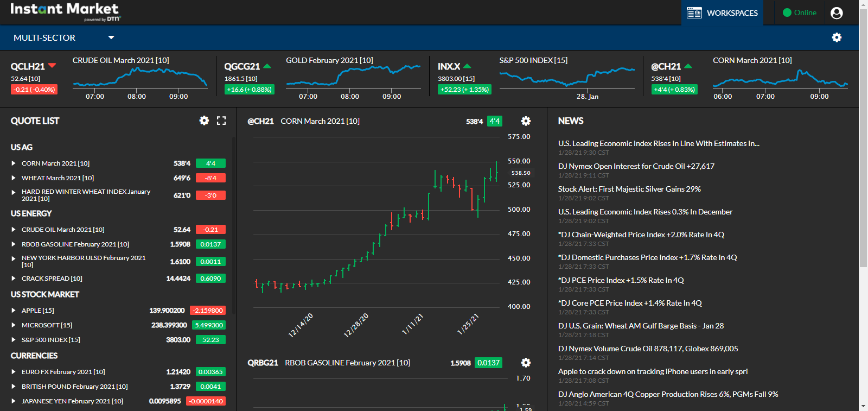Click the QGCG21 green up arrow

pos(267,66)
